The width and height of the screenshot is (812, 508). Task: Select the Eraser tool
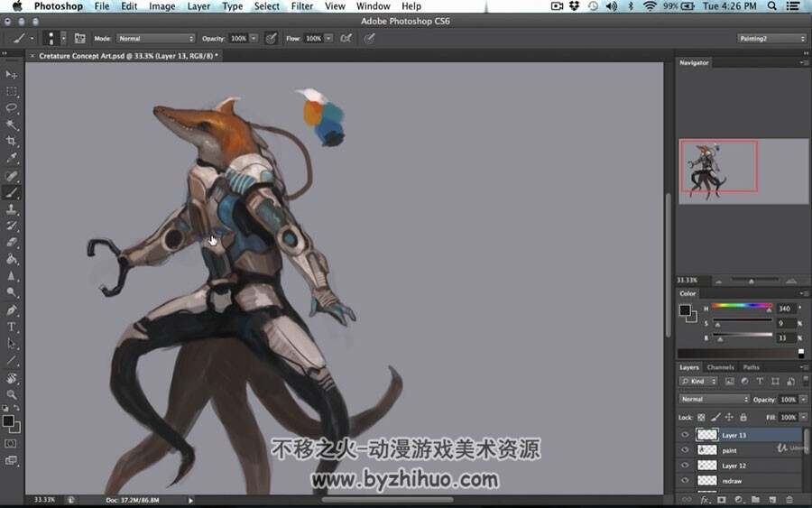11,243
